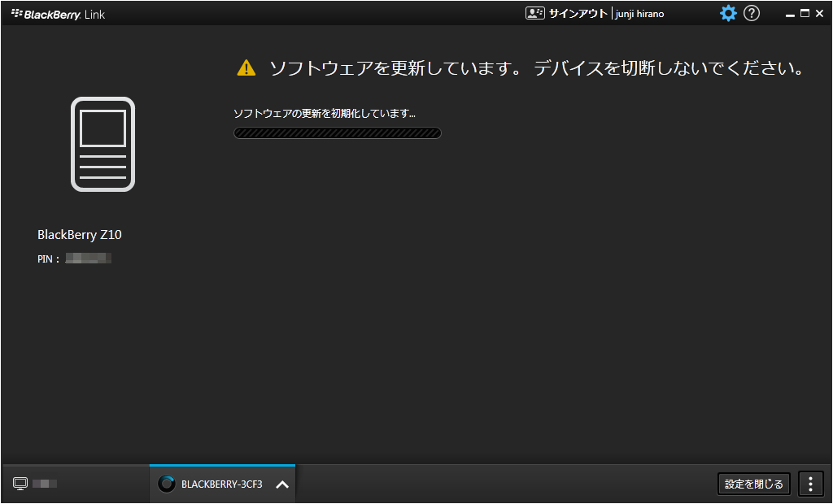Maximize the BlackBerry Link window
The height and width of the screenshot is (504, 833).
(805, 13)
